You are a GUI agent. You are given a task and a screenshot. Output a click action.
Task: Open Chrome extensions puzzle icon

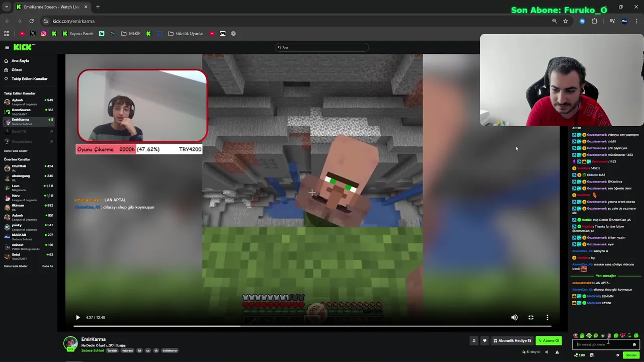tap(595, 21)
